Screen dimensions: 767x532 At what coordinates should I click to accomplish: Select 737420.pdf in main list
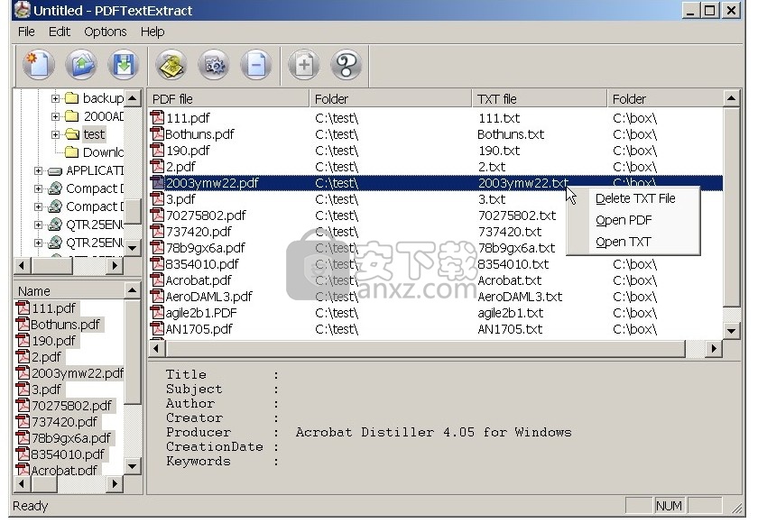click(x=199, y=231)
